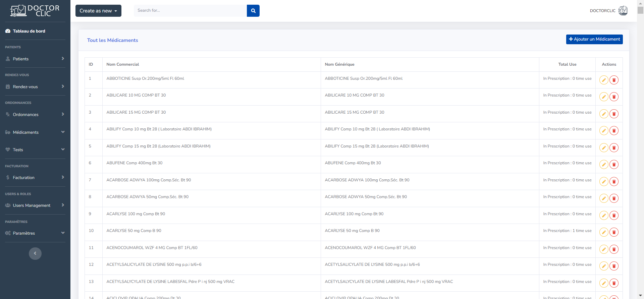
Task: Edit ABILICARE 15 MG COMP BT 30
Action: pos(604,114)
